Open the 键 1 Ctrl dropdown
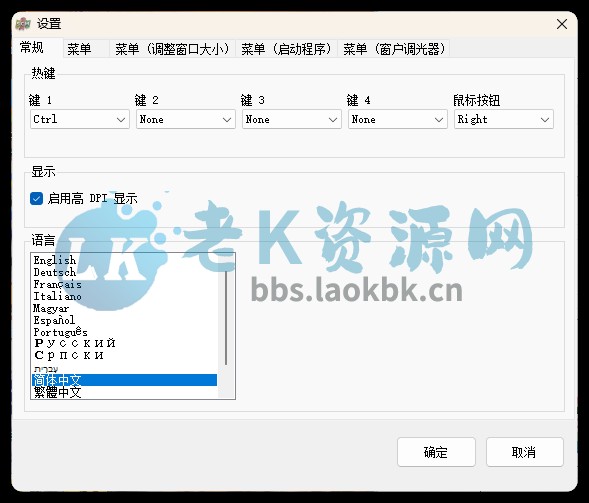 (x=80, y=119)
